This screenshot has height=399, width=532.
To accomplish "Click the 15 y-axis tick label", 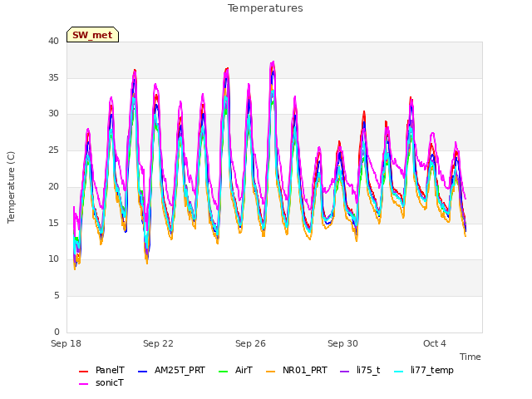I will click(x=53, y=223).
